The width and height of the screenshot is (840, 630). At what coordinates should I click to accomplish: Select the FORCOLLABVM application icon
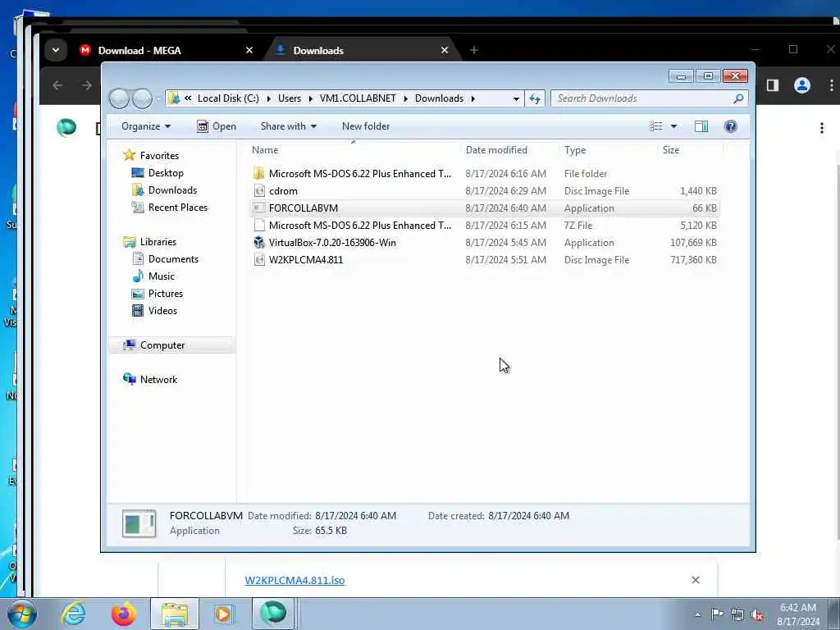tap(259, 208)
